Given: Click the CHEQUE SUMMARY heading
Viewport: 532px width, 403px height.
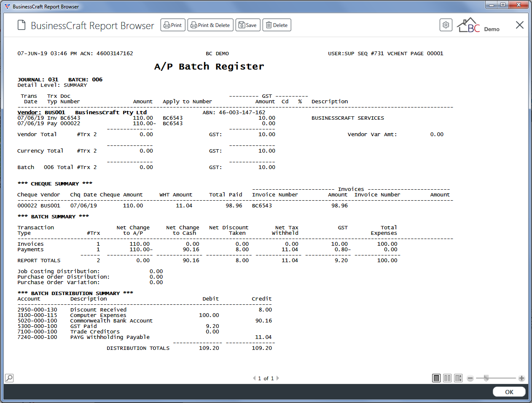Looking at the screenshot, I should click(x=55, y=184).
